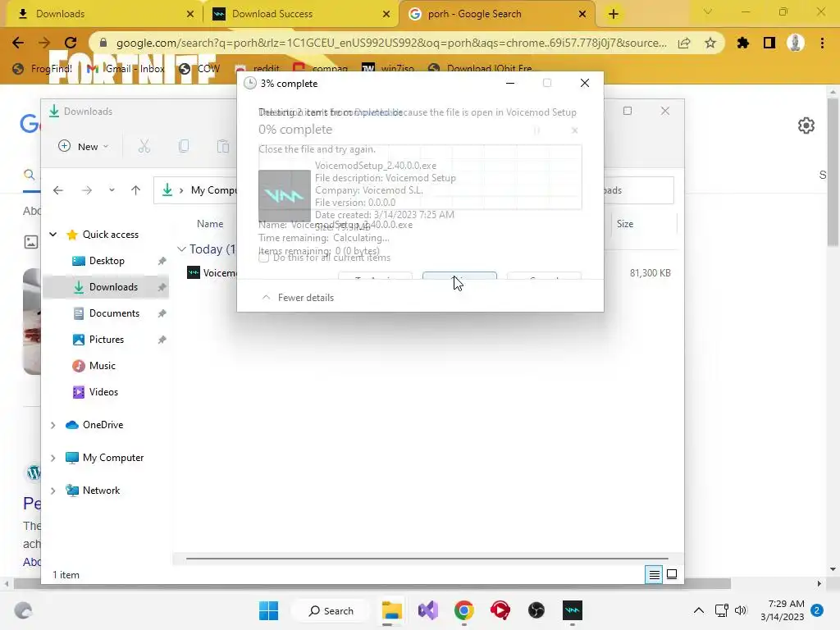Image resolution: width=840 pixels, height=630 pixels.
Task: Open OBS Studio from taskbar
Action: pyautogui.click(x=536, y=610)
